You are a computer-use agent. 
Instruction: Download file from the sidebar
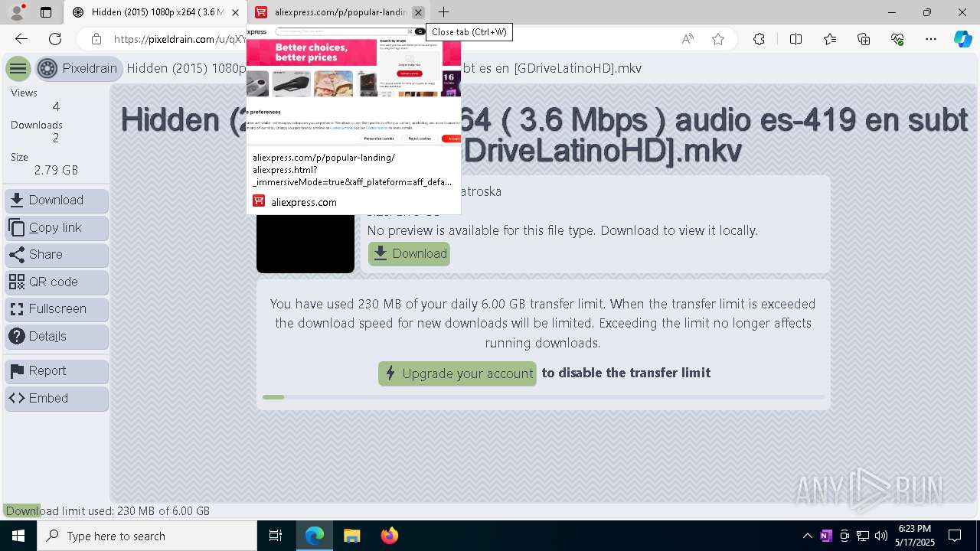pyautogui.click(x=57, y=200)
